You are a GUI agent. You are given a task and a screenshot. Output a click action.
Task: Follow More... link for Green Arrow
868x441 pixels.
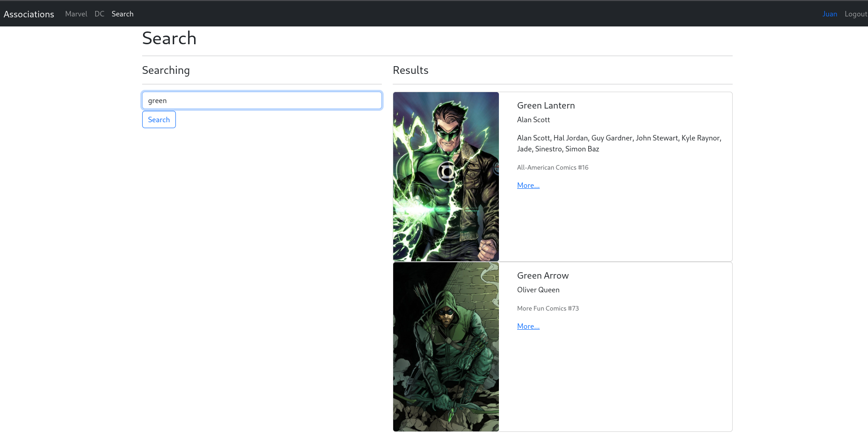coord(528,326)
